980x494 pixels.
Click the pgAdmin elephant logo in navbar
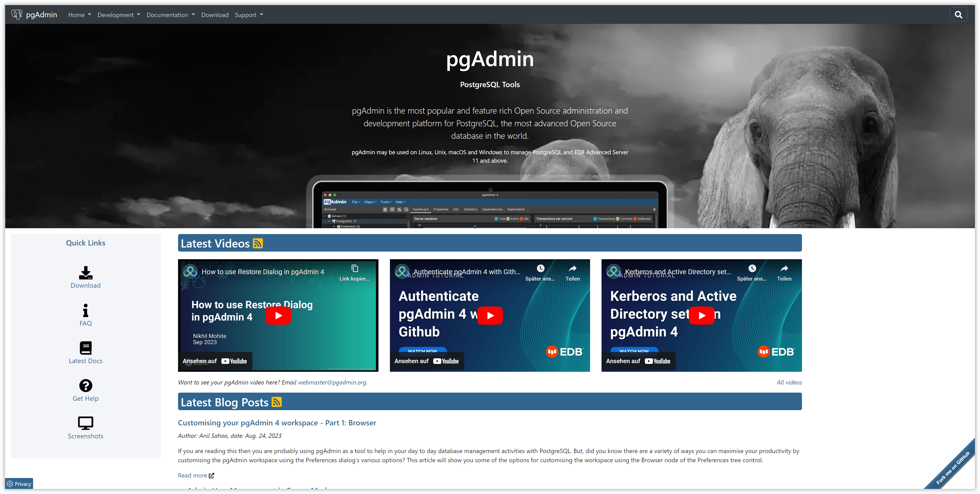pos(17,14)
